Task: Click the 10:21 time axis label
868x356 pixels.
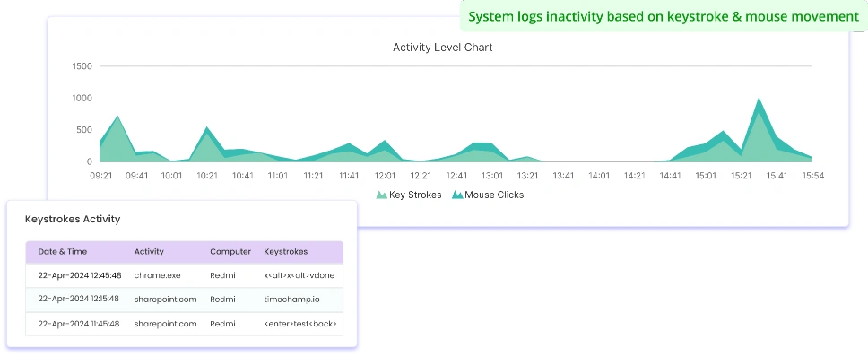Action: (x=206, y=176)
